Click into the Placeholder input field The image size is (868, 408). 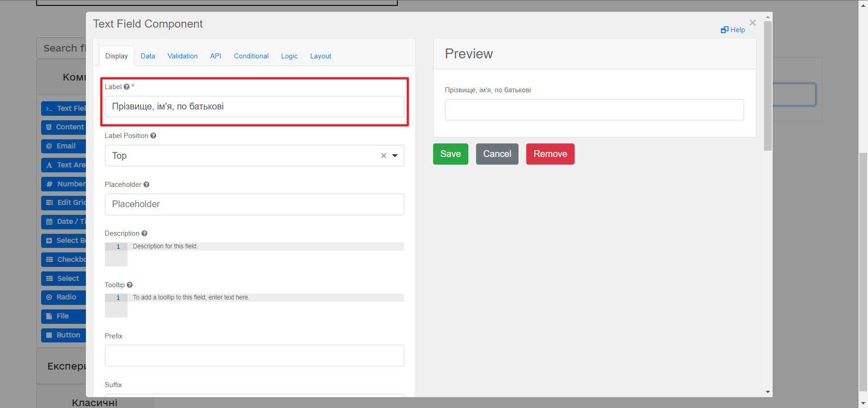(254, 204)
